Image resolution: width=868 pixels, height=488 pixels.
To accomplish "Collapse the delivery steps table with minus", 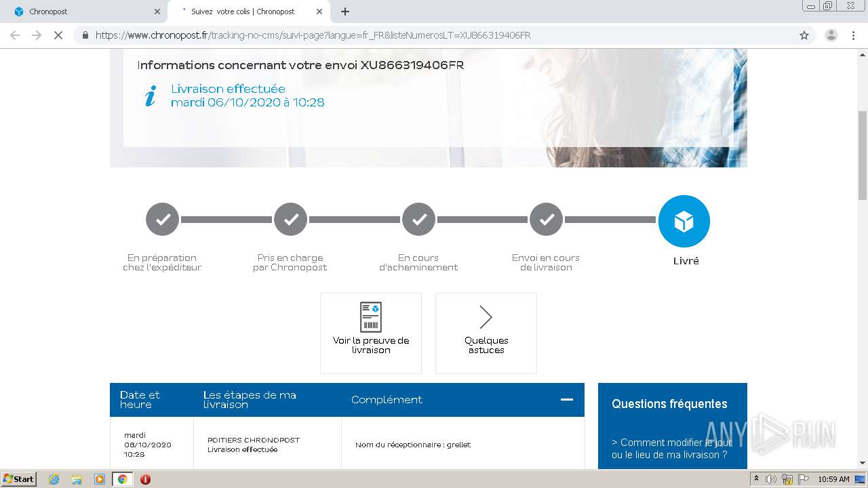I will click(x=567, y=399).
